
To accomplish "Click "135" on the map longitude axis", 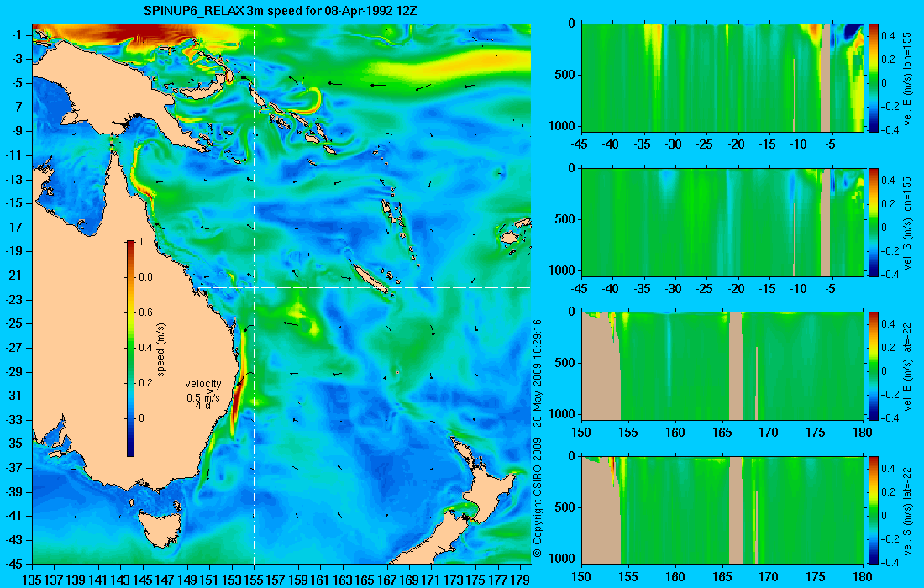I will tap(31, 580).
